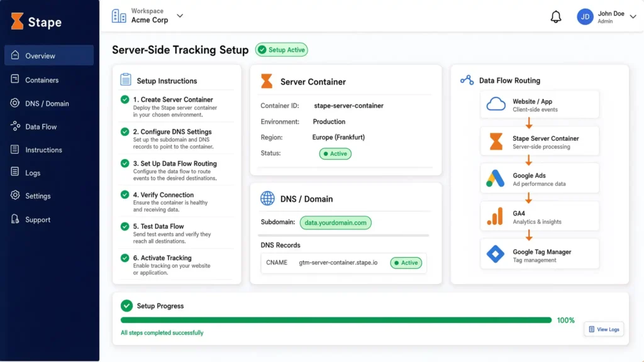This screenshot has width=644, height=362.
Task: Open the Overview home icon
Action: 15,55
